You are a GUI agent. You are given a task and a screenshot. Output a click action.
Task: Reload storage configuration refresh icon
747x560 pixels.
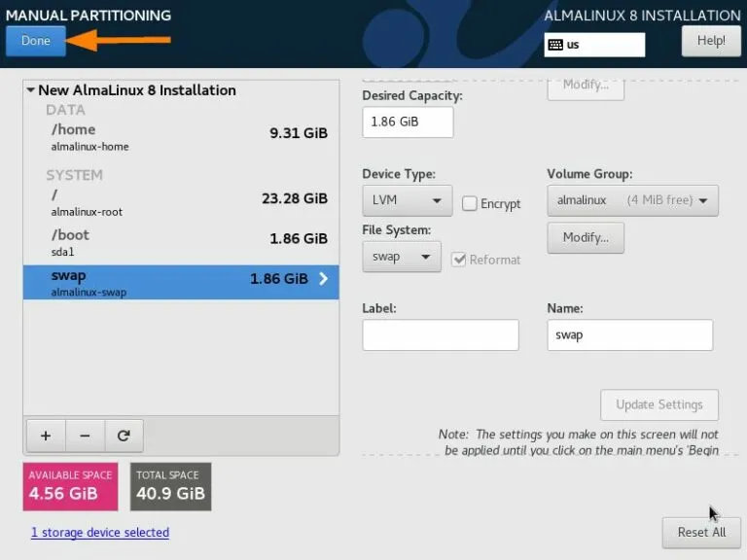[x=124, y=436]
